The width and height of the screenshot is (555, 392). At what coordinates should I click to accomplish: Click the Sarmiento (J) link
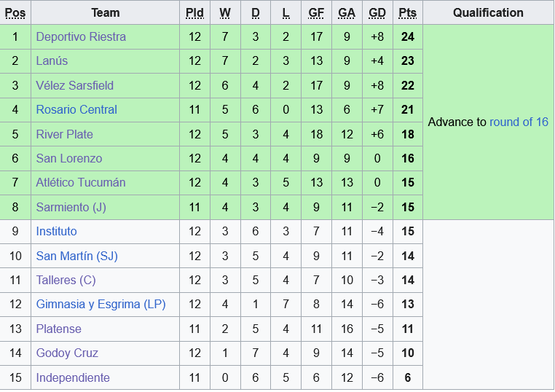click(x=71, y=207)
